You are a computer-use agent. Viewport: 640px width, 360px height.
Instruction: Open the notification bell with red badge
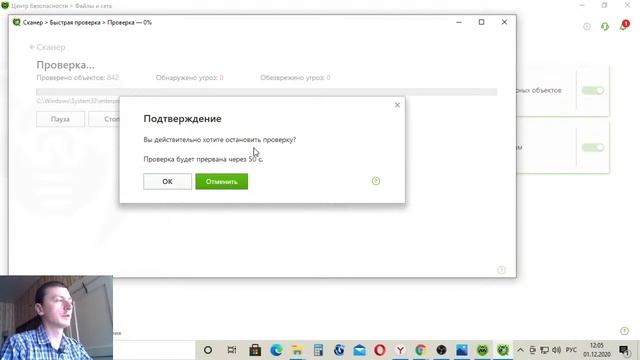point(624,26)
